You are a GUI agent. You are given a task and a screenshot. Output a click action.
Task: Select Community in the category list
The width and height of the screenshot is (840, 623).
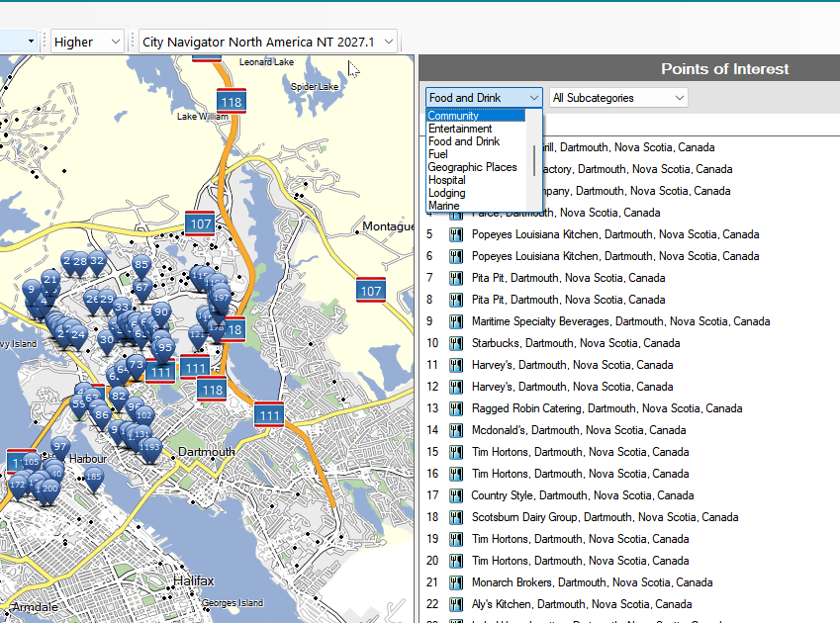point(476,116)
